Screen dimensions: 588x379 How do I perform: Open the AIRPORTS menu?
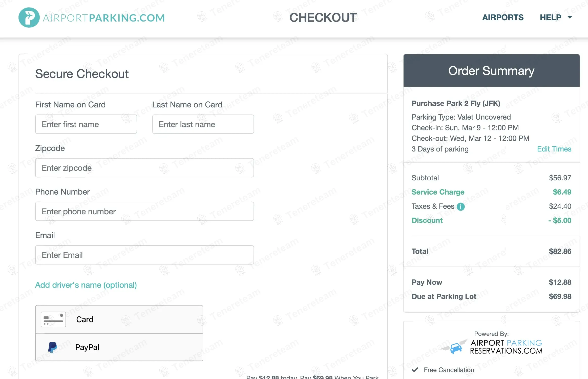tap(503, 17)
